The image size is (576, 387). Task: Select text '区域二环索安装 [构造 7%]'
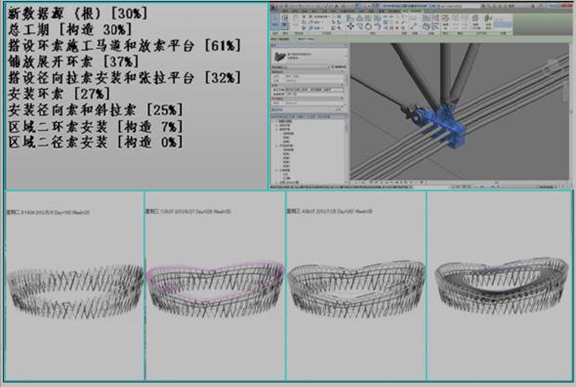tap(95, 127)
